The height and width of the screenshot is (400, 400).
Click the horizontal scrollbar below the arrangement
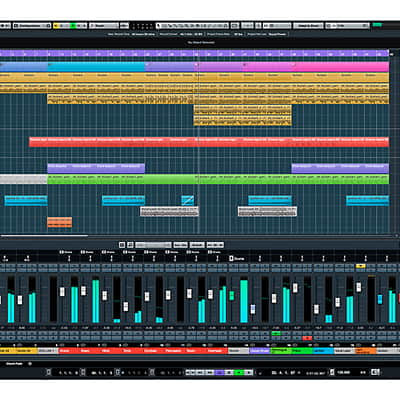[x=44, y=236]
